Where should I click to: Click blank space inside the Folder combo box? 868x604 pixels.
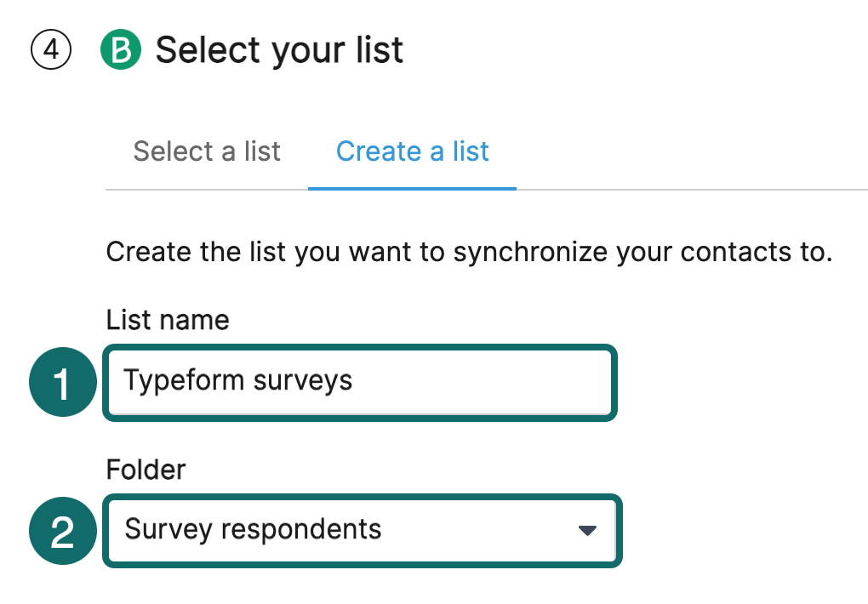476,530
